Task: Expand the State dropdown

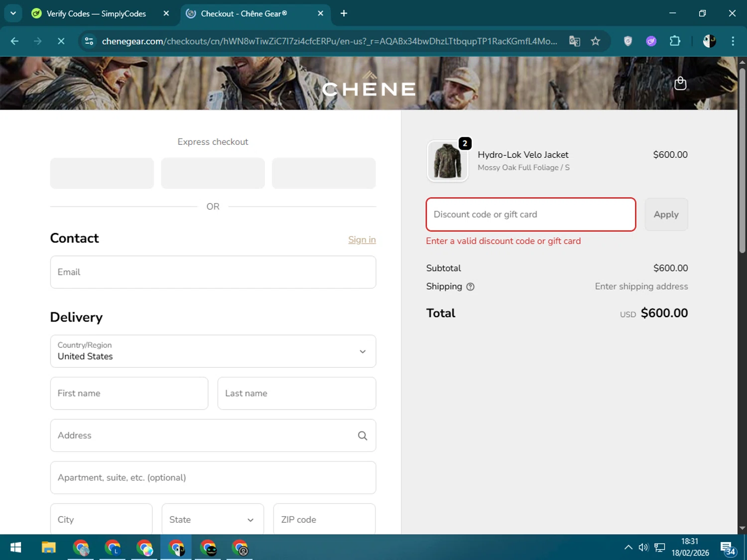Action: pyautogui.click(x=213, y=519)
